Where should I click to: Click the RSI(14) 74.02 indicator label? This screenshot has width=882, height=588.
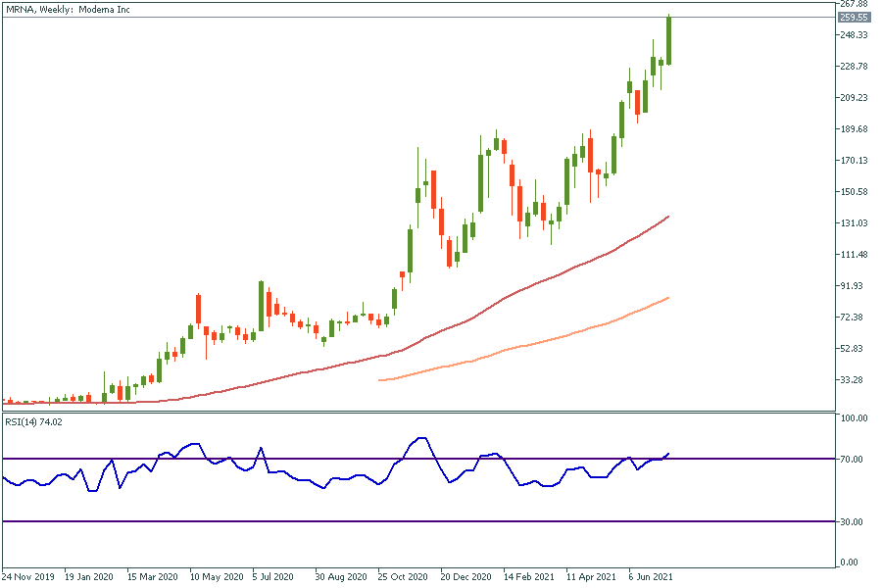click(x=34, y=421)
